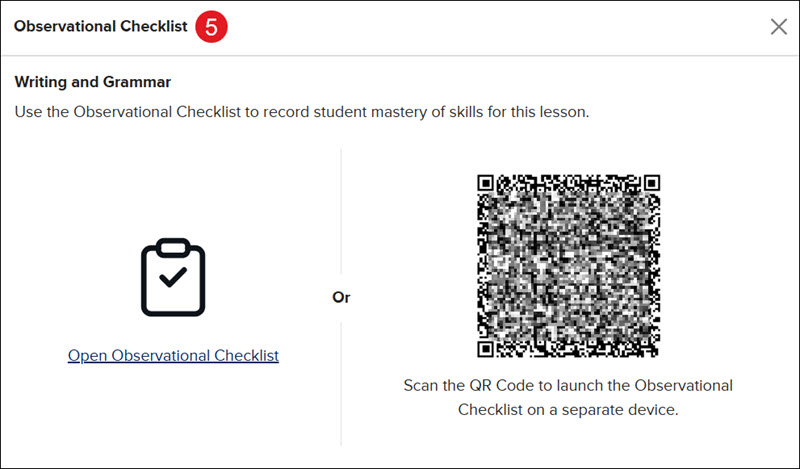Click the Writing and Grammar heading

click(x=93, y=82)
